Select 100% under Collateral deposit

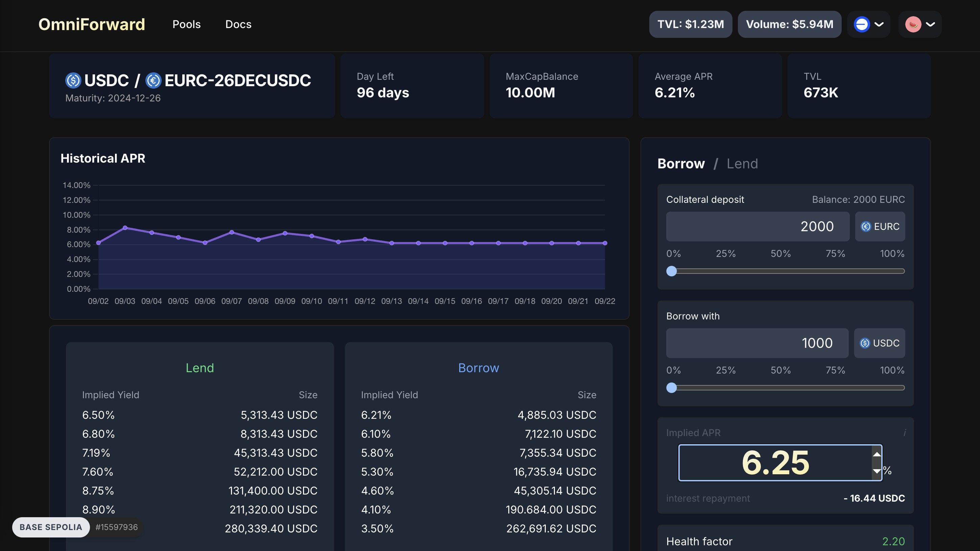892,254
